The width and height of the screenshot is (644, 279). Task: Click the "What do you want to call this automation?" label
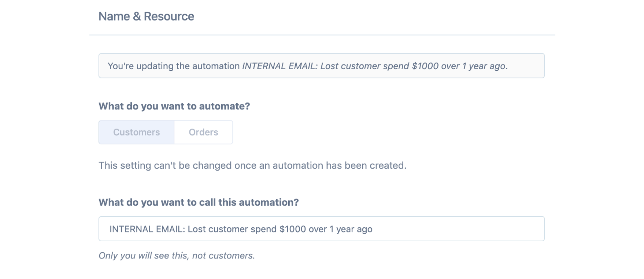199,202
